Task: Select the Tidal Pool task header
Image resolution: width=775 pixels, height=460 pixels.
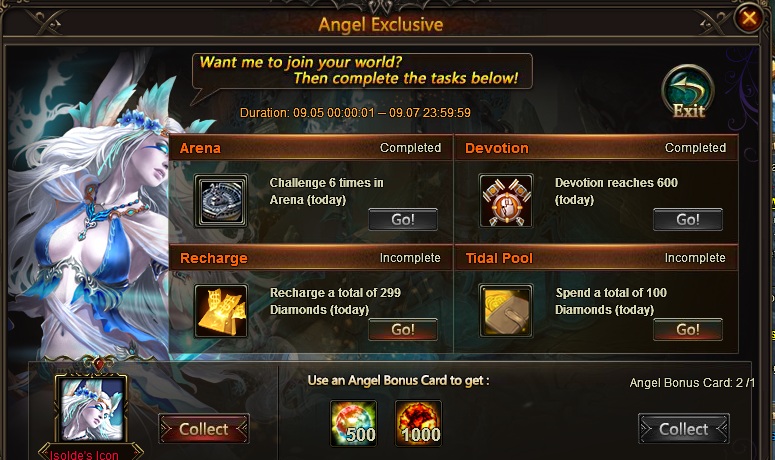Action: (x=596, y=258)
